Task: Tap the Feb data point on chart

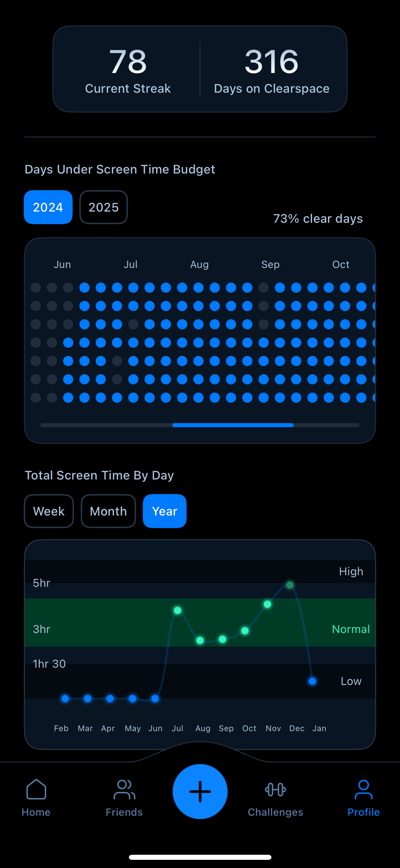Action: [x=65, y=699]
